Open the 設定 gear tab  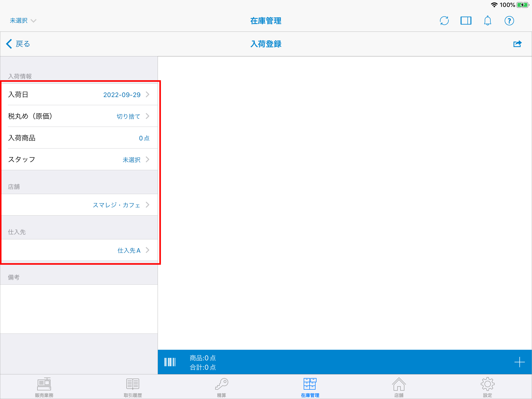click(487, 387)
